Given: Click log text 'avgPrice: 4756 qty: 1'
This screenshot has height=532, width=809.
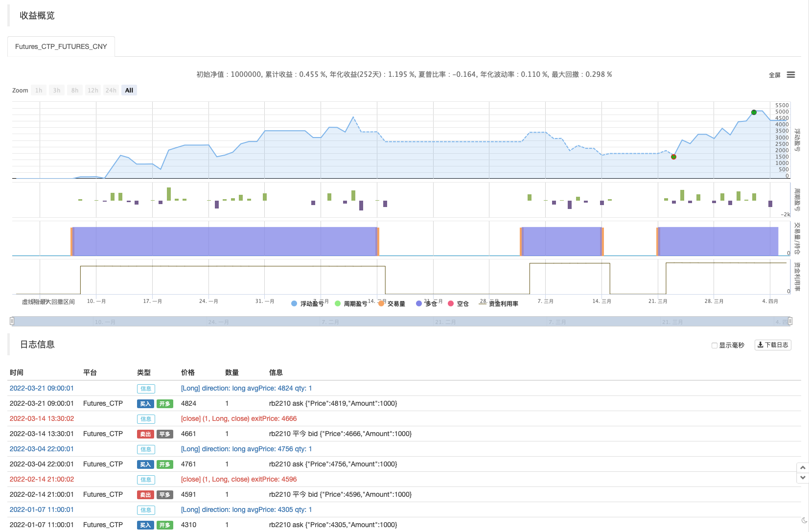Looking at the screenshot, I should (279, 449).
